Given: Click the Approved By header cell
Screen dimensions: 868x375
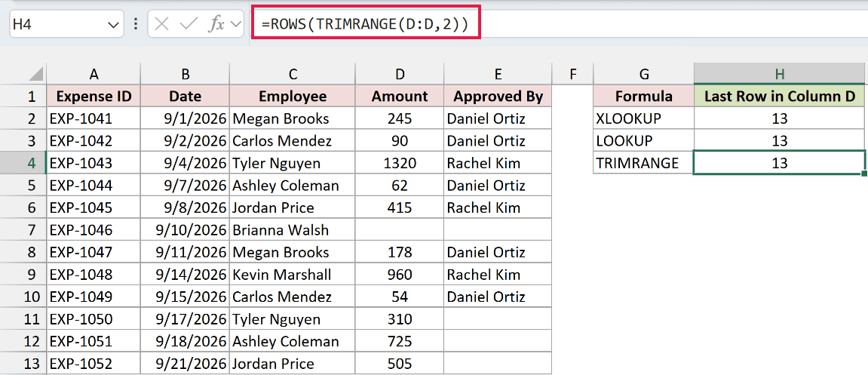Looking at the screenshot, I should (498, 97).
